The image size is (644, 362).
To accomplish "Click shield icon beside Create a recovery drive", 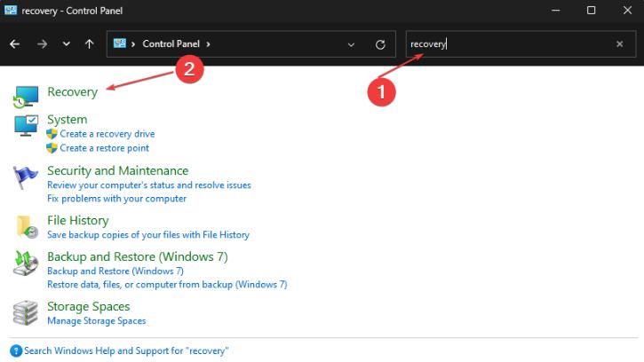I will click(x=52, y=134).
